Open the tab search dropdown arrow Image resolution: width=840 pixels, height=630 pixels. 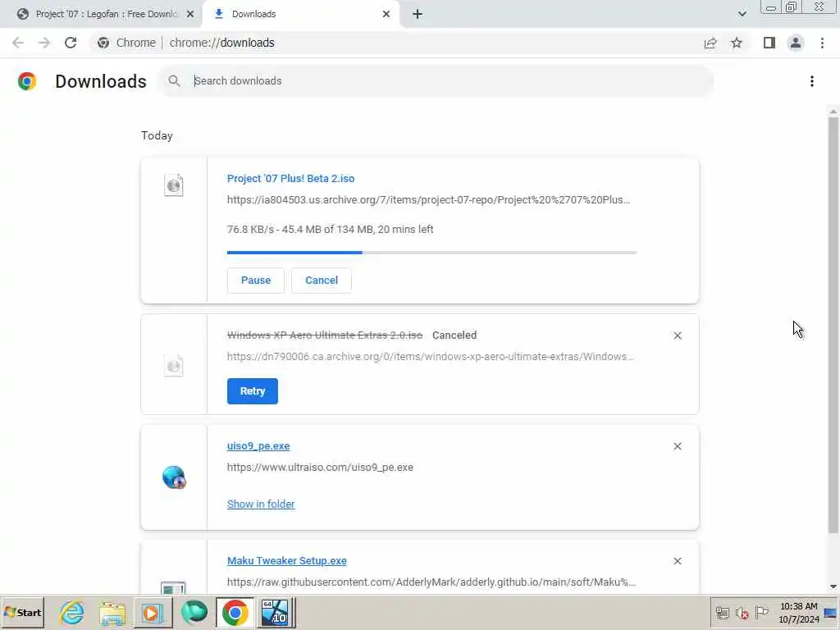742,15
